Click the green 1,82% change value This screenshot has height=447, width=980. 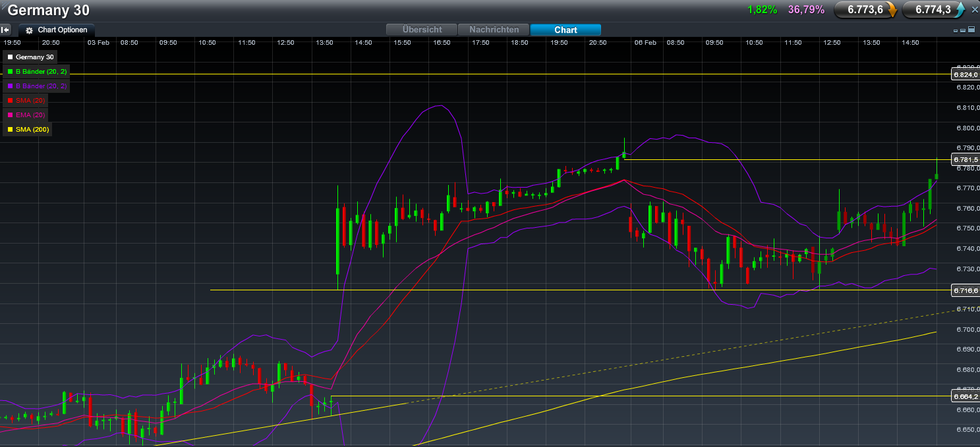[x=763, y=9]
